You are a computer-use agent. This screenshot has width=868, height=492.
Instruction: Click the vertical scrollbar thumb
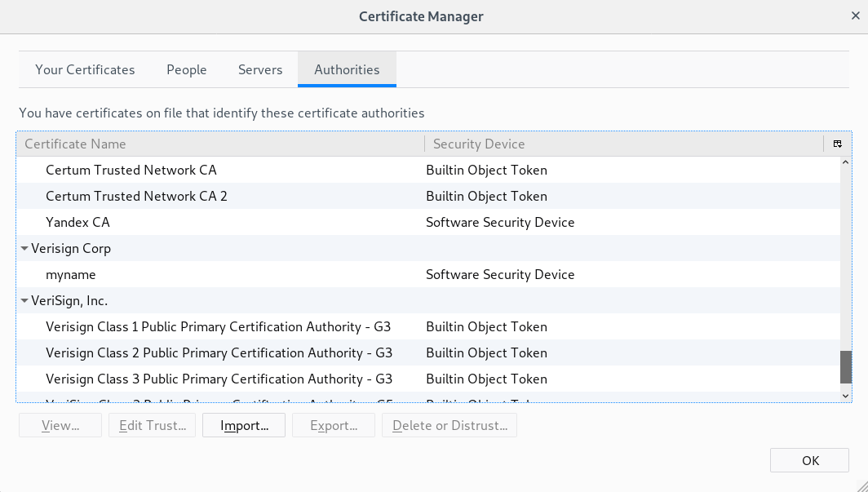coord(845,367)
